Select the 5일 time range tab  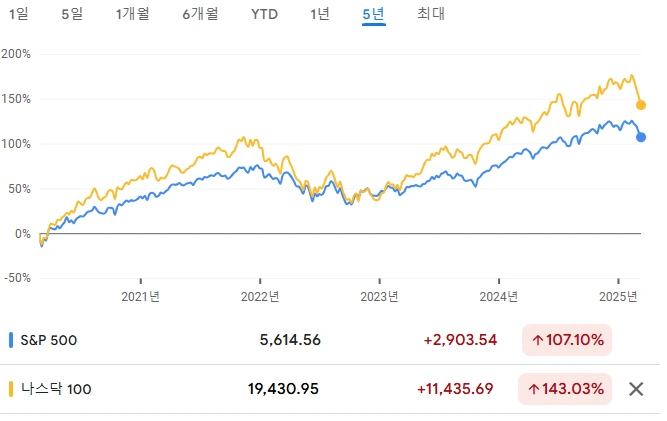coord(72,14)
